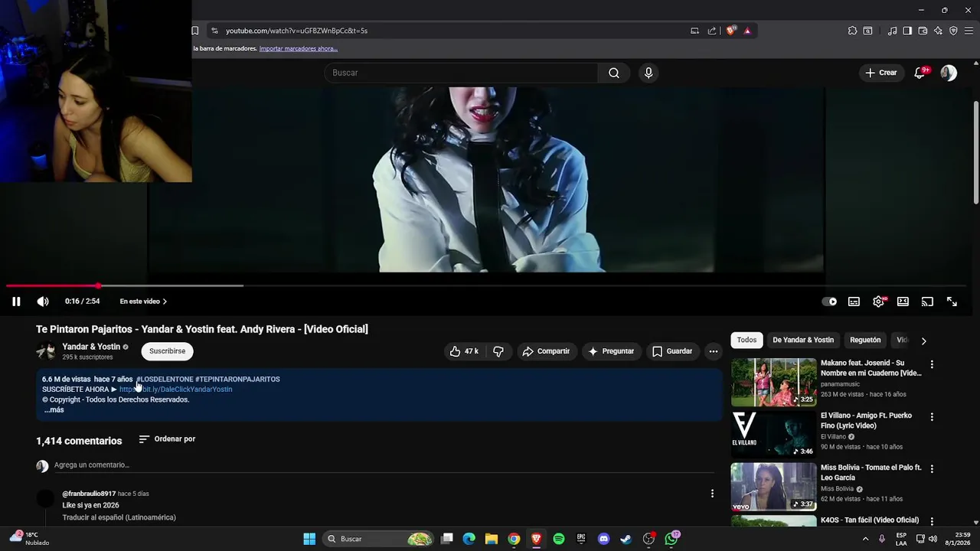
Task: Expand the 'En este video' chapters
Action: click(143, 302)
